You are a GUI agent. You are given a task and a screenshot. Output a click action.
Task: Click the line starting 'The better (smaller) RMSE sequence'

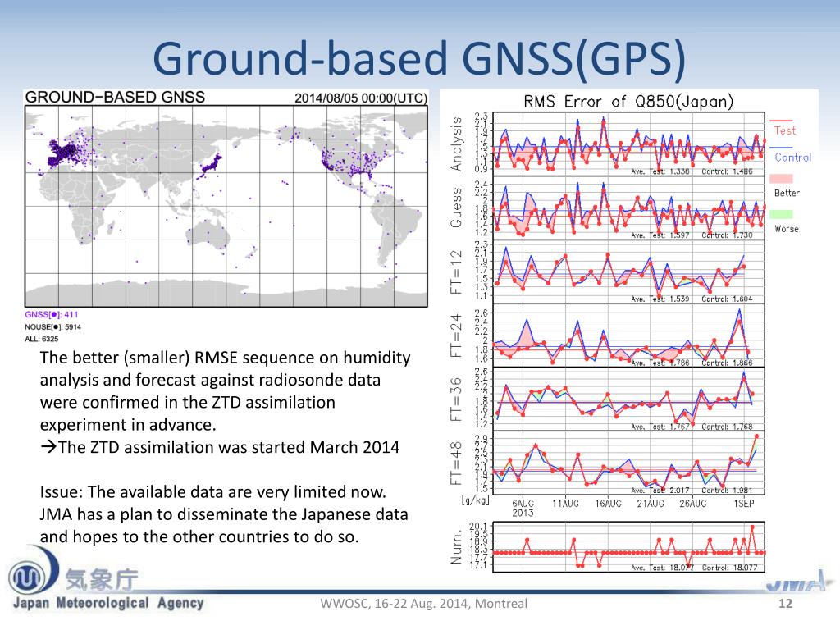pyautogui.click(x=225, y=358)
